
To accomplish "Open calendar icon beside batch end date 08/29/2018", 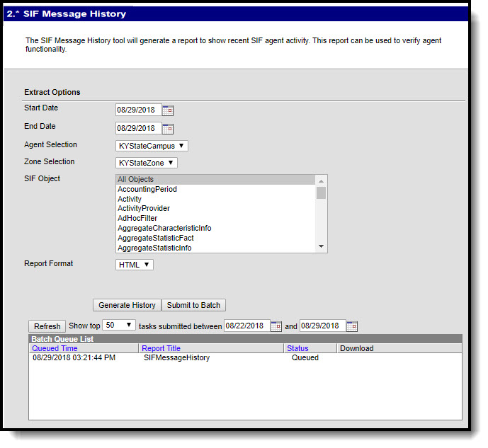I will tap(352, 326).
